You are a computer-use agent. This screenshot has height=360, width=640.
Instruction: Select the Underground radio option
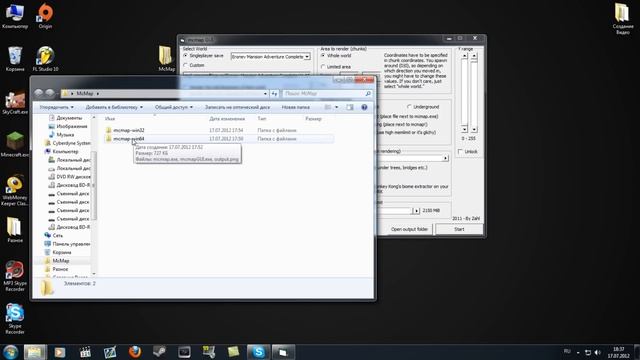pos(409,107)
